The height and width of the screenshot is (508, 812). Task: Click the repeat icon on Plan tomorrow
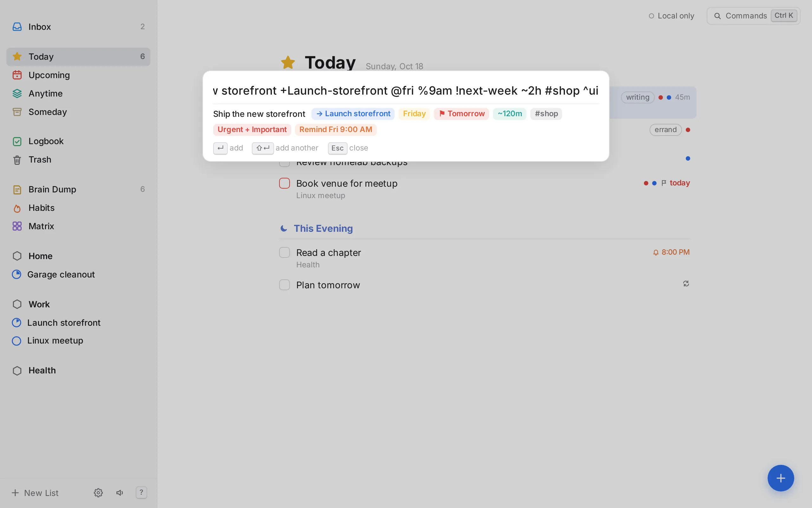686,284
